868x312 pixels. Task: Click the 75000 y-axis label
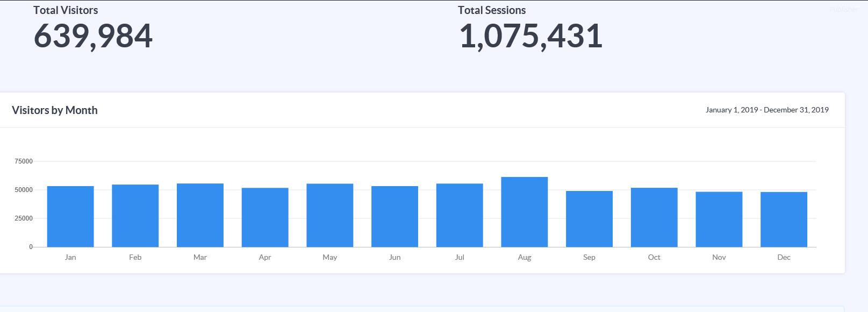coord(24,161)
